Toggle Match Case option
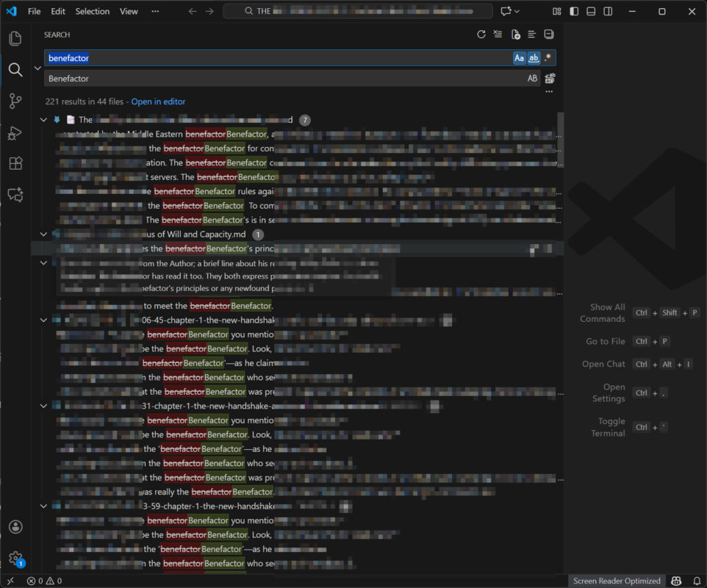This screenshot has width=707, height=588. pos(520,58)
